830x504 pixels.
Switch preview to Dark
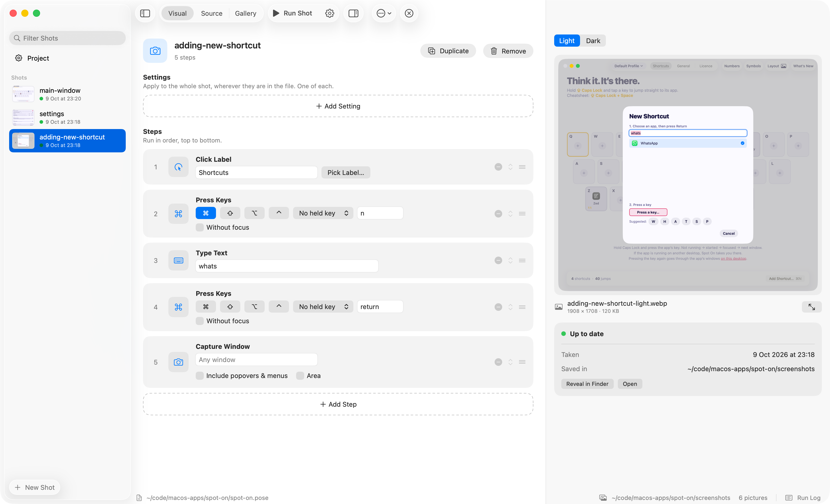tap(593, 40)
